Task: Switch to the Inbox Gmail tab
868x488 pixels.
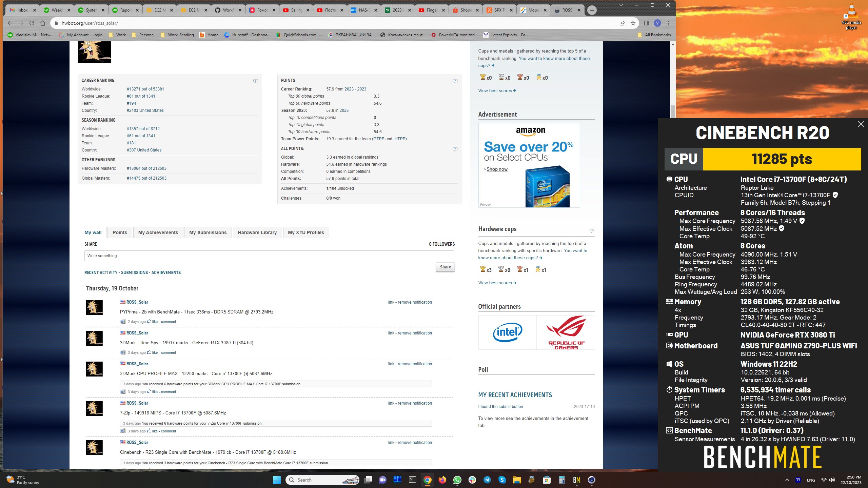Action: pos(22,10)
